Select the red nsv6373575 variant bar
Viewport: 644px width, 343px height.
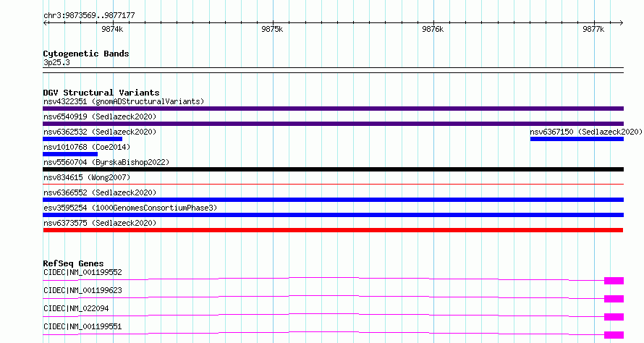coord(333,230)
